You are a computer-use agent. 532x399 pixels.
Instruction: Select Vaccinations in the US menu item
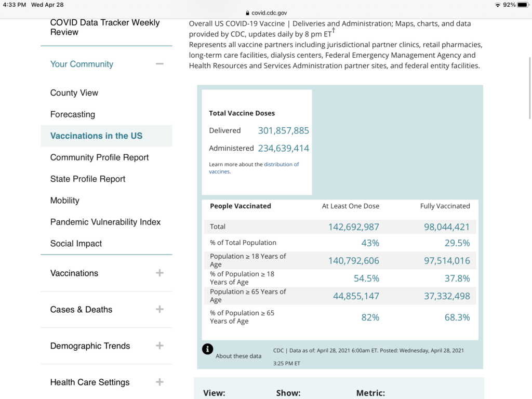pyautogui.click(x=96, y=136)
